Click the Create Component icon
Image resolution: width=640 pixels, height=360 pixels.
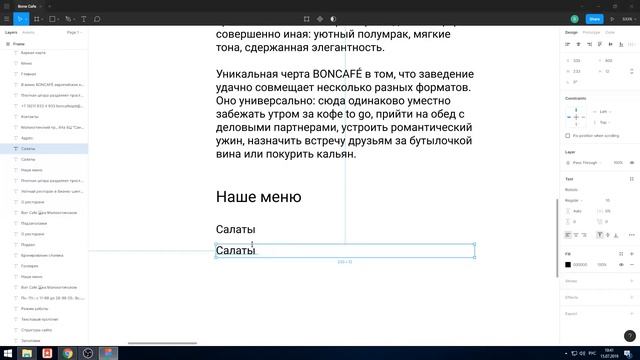click(320, 19)
